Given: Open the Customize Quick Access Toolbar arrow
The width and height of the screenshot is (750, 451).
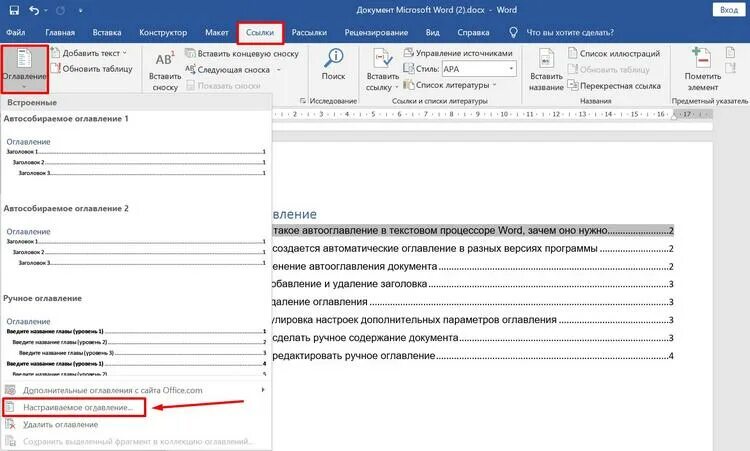Looking at the screenshot, I should (x=80, y=11).
